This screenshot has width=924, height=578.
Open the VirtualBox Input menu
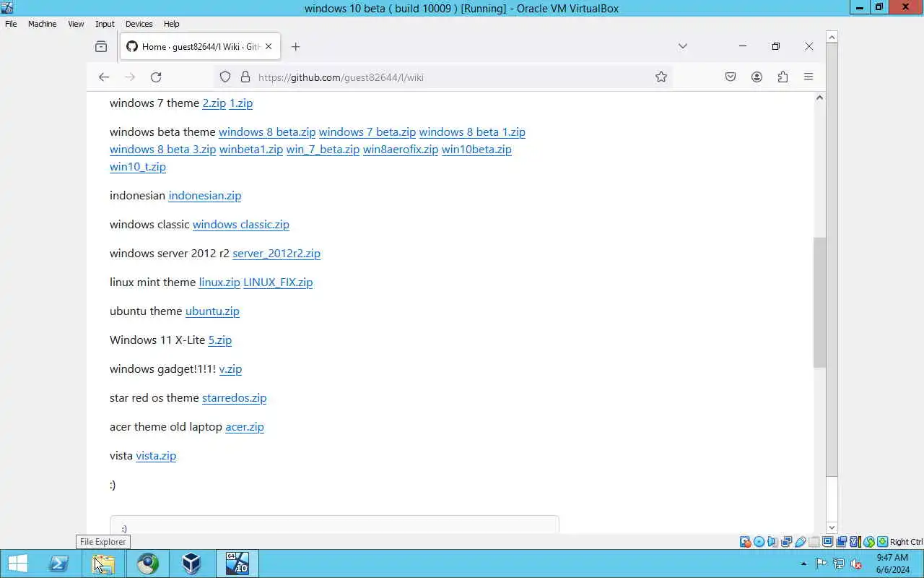point(105,24)
